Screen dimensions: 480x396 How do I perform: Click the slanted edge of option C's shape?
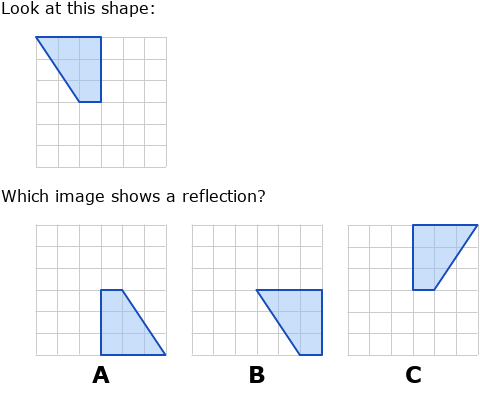(456, 257)
